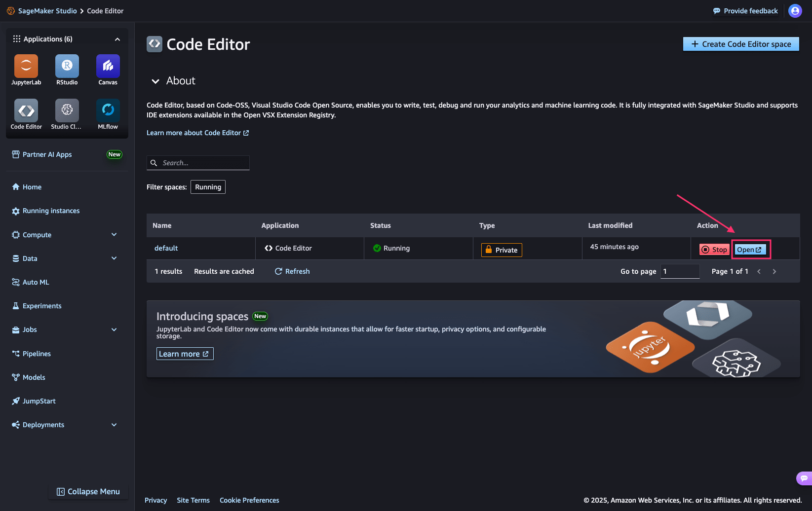Image resolution: width=812 pixels, height=511 pixels.
Task: Click the SageMaker Studio logo icon
Action: (x=10, y=11)
